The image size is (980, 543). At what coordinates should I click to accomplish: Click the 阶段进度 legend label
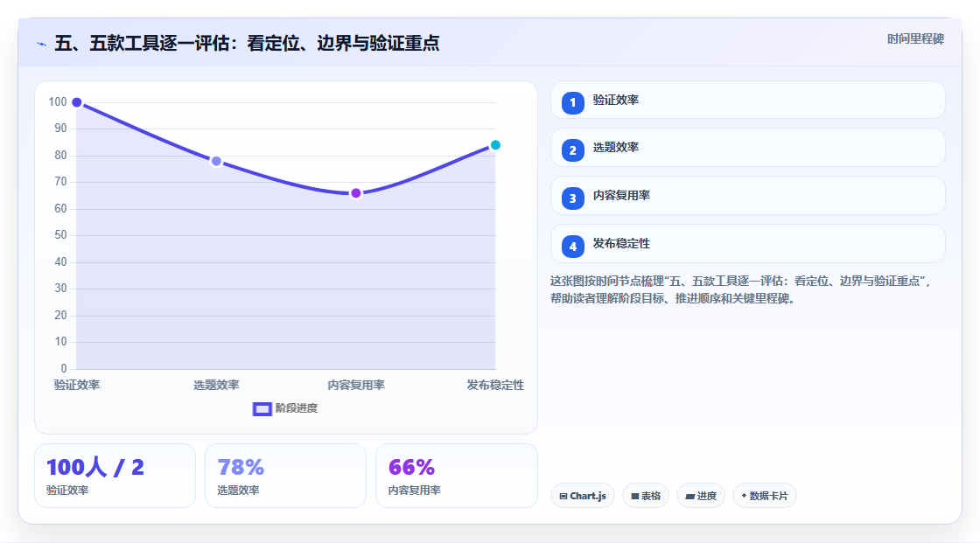pyautogui.click(x=297, y=408)
